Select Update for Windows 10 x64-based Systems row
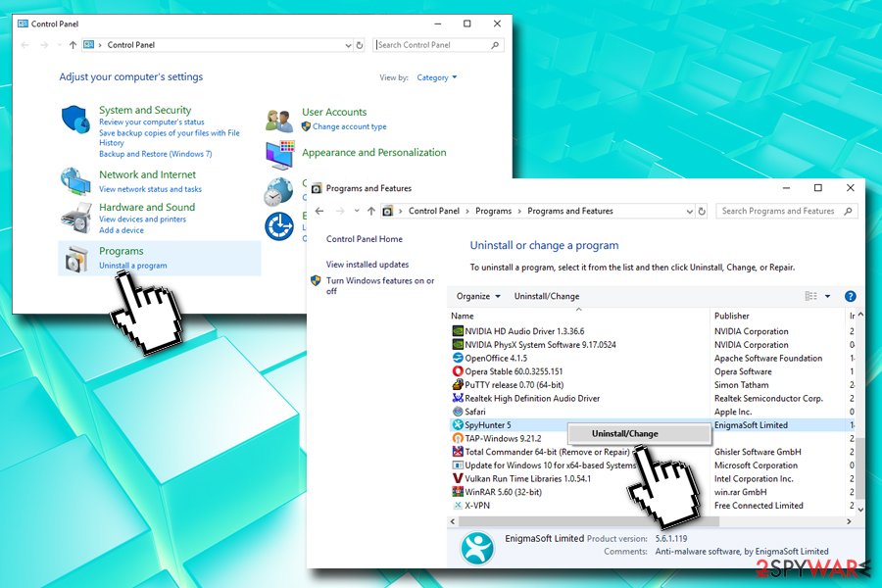The image size is (882, 588). click(653, 465)
